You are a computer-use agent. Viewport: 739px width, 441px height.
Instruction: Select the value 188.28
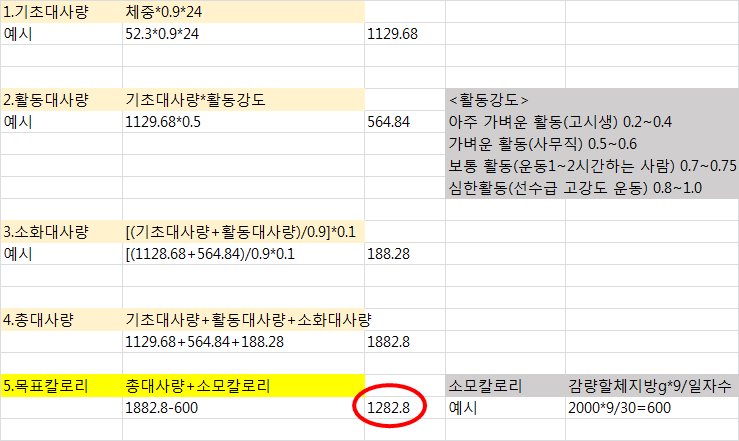pyautogui.click(x=404, y=254)
